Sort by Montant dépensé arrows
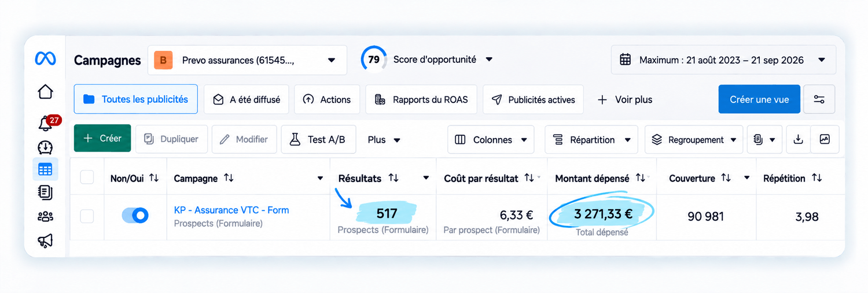 (x=640, y=178)
